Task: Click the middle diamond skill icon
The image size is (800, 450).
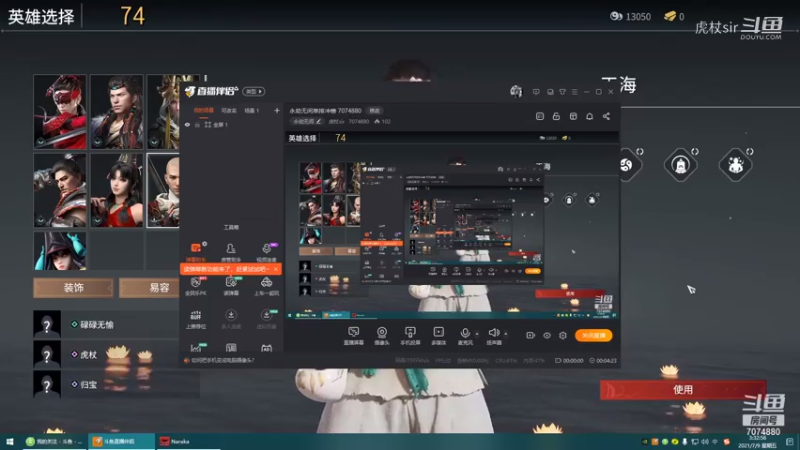Action: click(681, 165)
